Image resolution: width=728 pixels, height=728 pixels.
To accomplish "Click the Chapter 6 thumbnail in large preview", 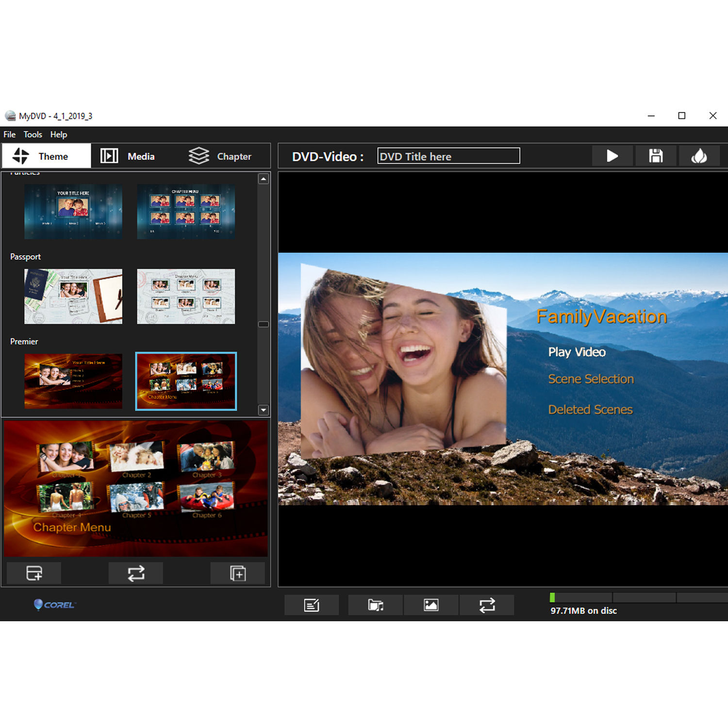I will (207, 496).
